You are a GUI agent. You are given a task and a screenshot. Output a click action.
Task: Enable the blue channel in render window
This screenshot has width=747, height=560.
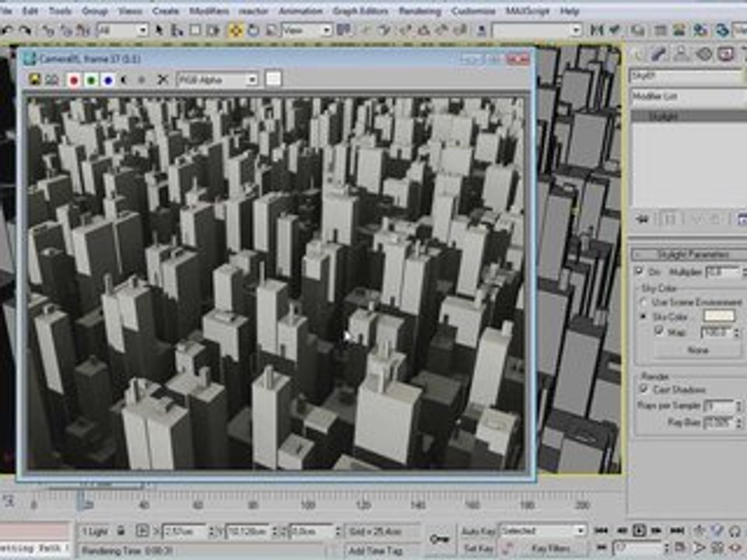(108, 80)
